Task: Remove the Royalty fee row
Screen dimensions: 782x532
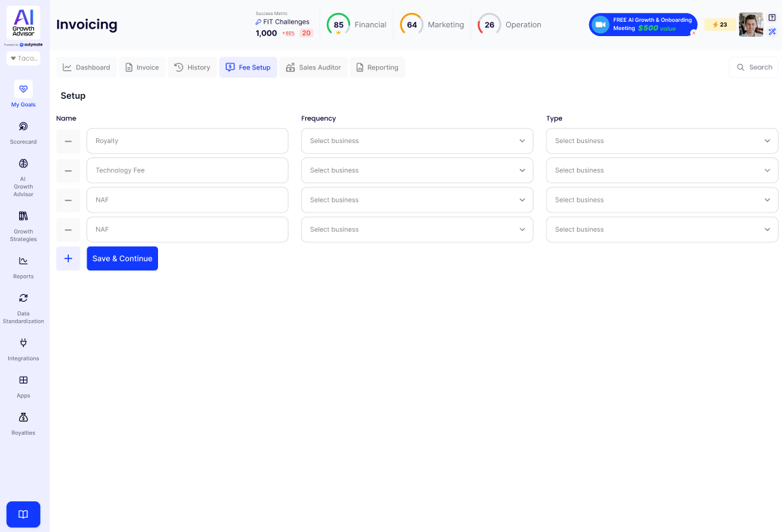Action: click(x=68, y=141)
